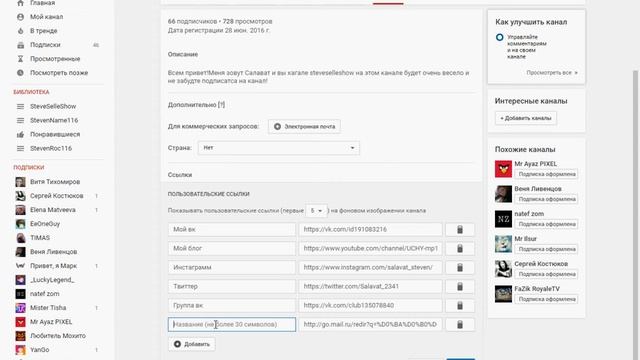Viewport: 640px width, 360px height.
Task: Toggle the channel improvement tip radio circle
Action: pos(500,37)
